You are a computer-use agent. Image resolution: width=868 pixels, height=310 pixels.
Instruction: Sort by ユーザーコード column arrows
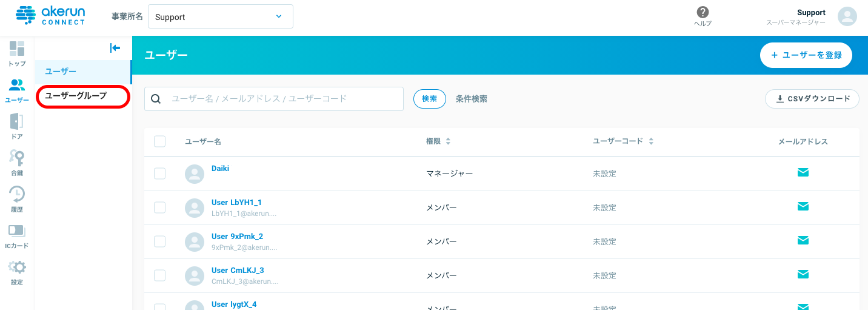click(651, 141)
